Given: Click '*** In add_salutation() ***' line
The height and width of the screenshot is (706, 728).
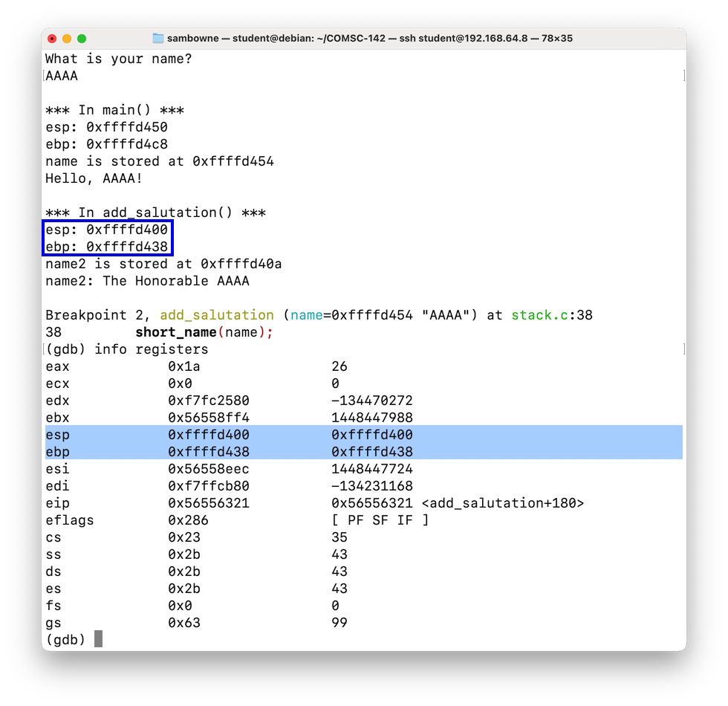Looking at the screenshot, I should [155, 213].
